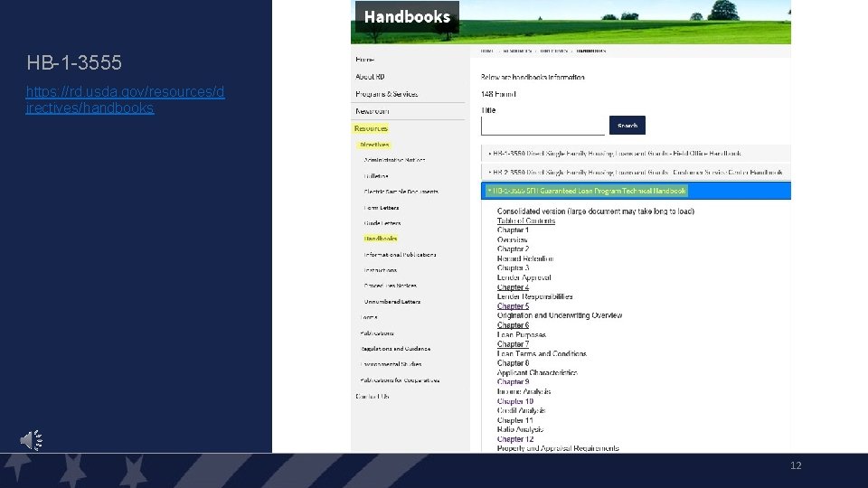The height and width of the screenshot is (488, 868).
Task: Open the About RD sidebar item
Action: click(x=370, y=77)
